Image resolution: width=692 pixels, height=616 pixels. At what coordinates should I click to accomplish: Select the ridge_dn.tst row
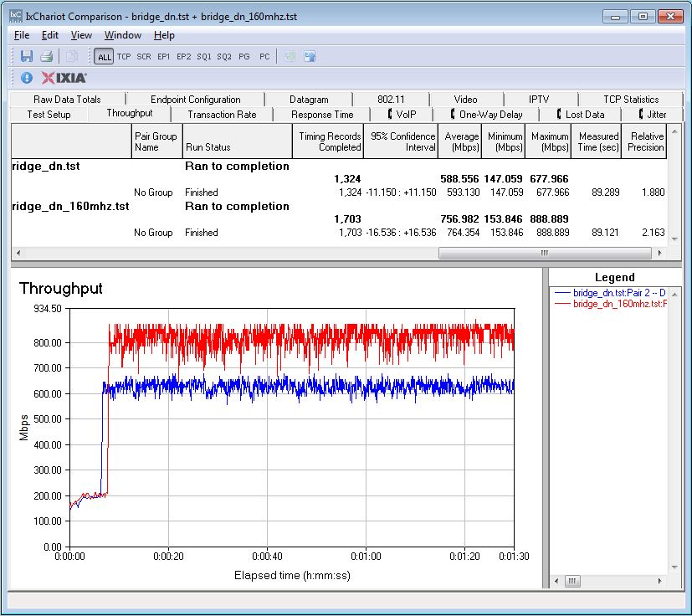[x=339, y=166]
